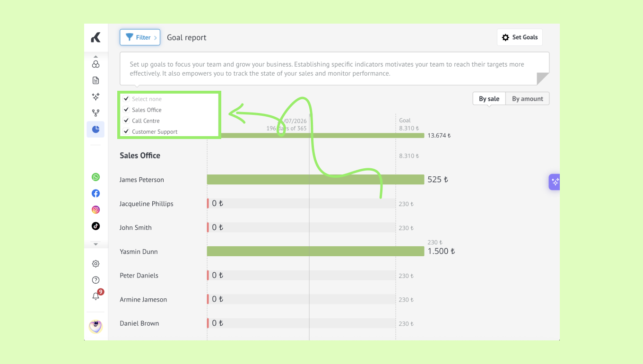This screenshot has height=364, width=643.
Task: Open the notifications bell with badge
Action: click(x=96, y=296)
